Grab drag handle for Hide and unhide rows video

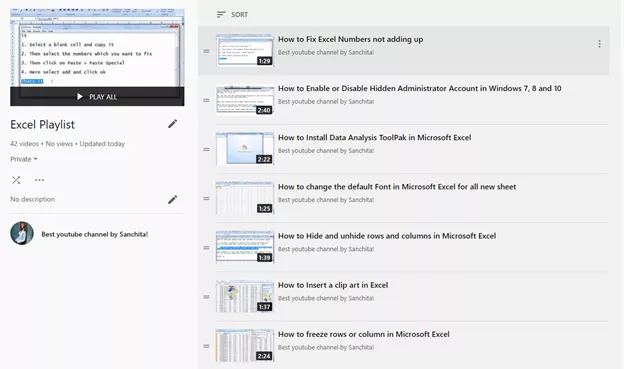pos(206,248)
